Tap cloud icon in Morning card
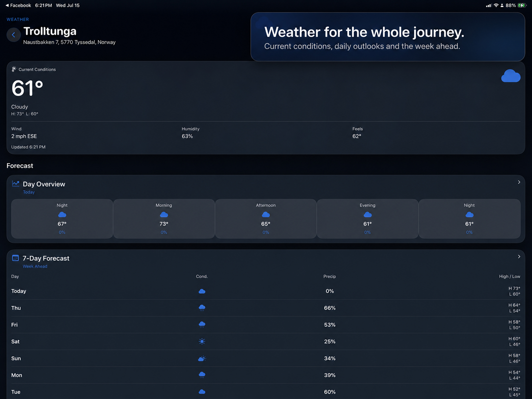The width and height of the screenshot is (532, 399). (164, 214)
